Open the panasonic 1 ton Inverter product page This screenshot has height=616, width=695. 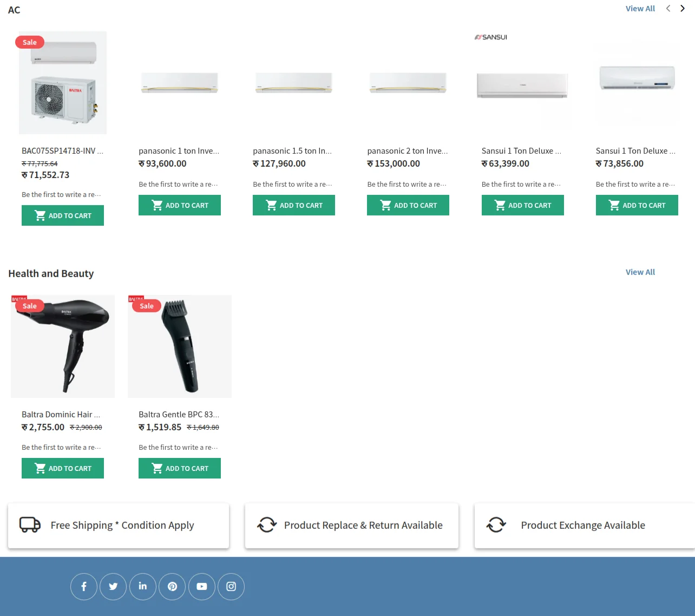click(x=179, y=150)
